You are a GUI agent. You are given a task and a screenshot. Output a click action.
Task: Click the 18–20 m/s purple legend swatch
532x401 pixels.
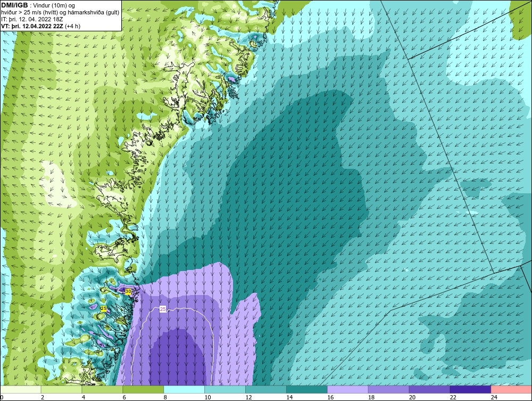point(388,389)
